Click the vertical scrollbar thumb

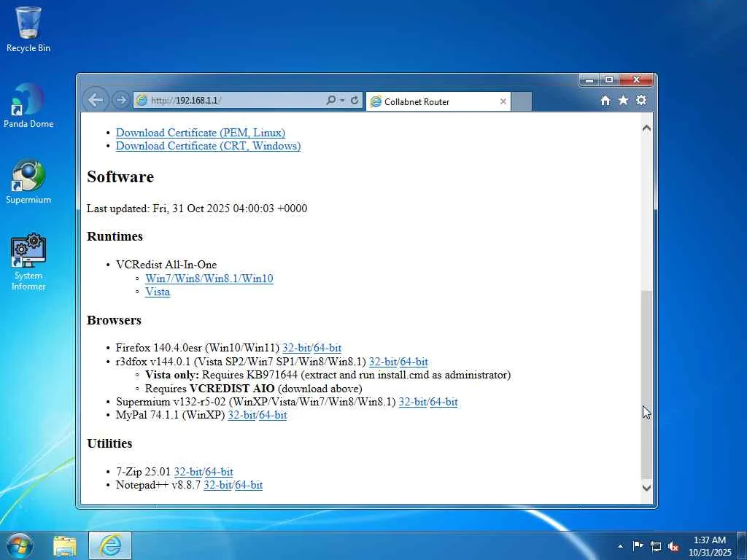646,385
